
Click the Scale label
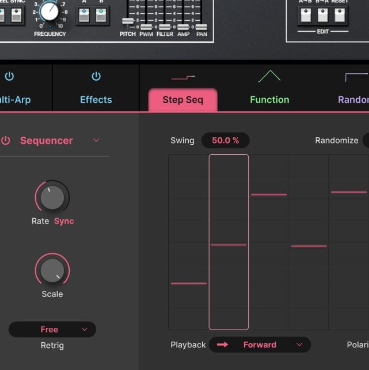pyautogui.click(x=52, y=294)
